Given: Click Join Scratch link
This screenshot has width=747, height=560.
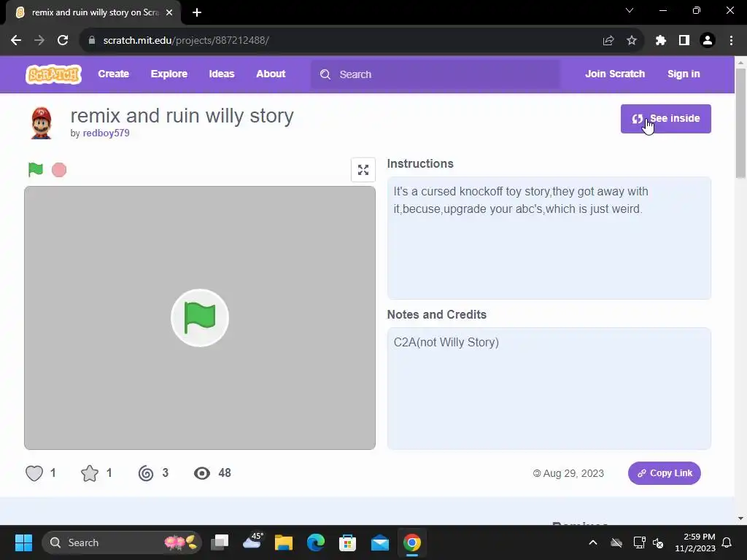Looking at the screenshot, I should pos(615,74).
